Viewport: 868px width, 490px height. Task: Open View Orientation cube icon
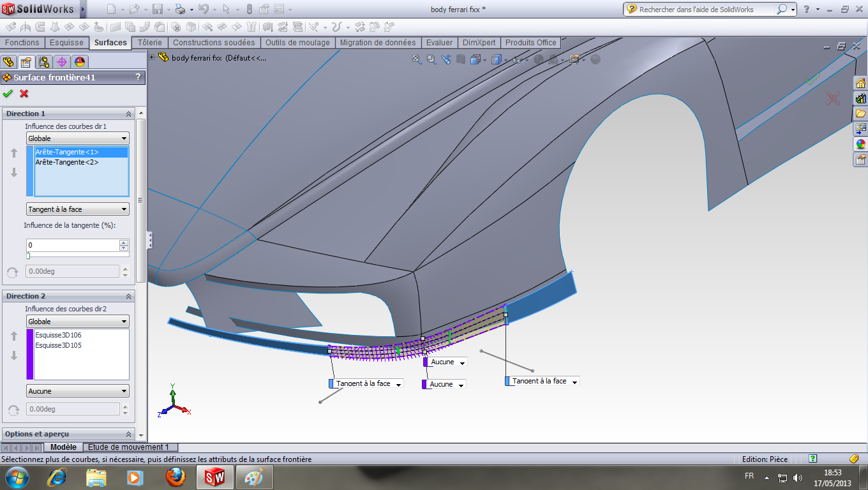point(475,59)
